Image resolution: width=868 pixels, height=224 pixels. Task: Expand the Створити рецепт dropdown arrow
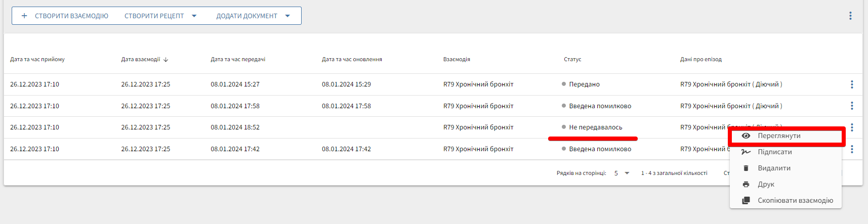click(194, 16)
